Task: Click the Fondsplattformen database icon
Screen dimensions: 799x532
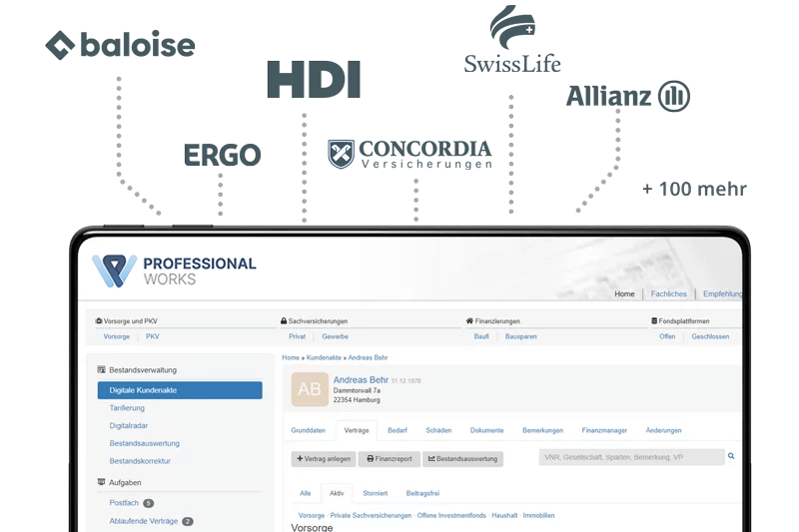Action: tap(654, 321)
